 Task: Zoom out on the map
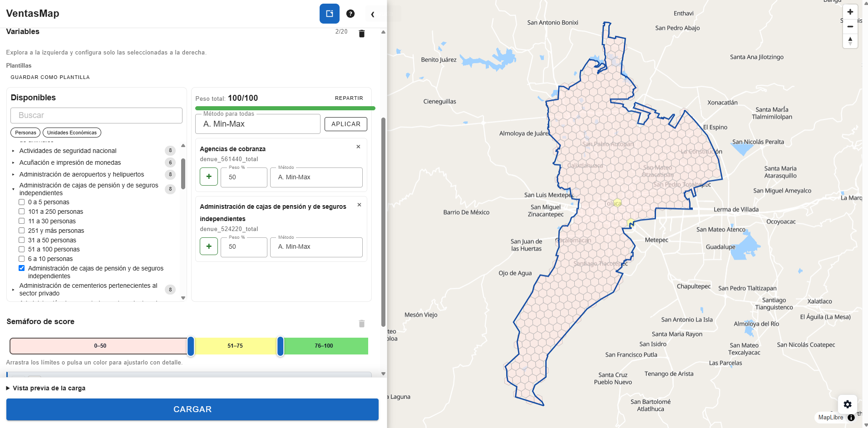(850, 26)
